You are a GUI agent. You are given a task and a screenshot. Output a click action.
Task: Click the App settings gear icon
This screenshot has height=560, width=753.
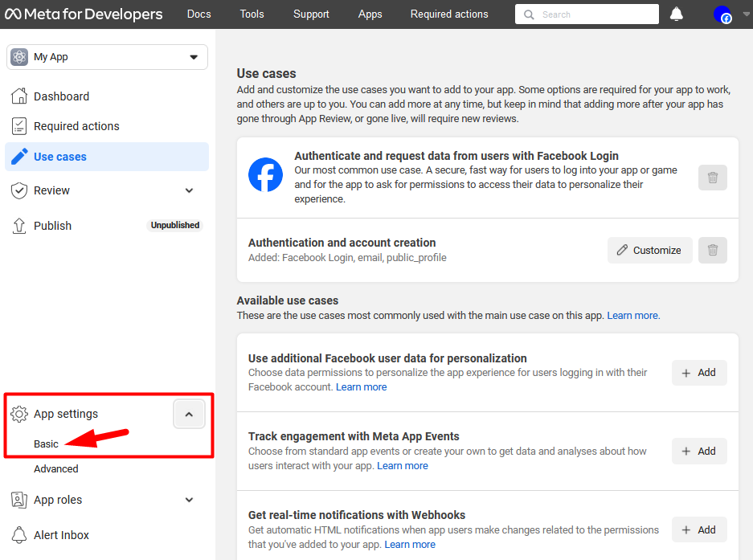19,414
